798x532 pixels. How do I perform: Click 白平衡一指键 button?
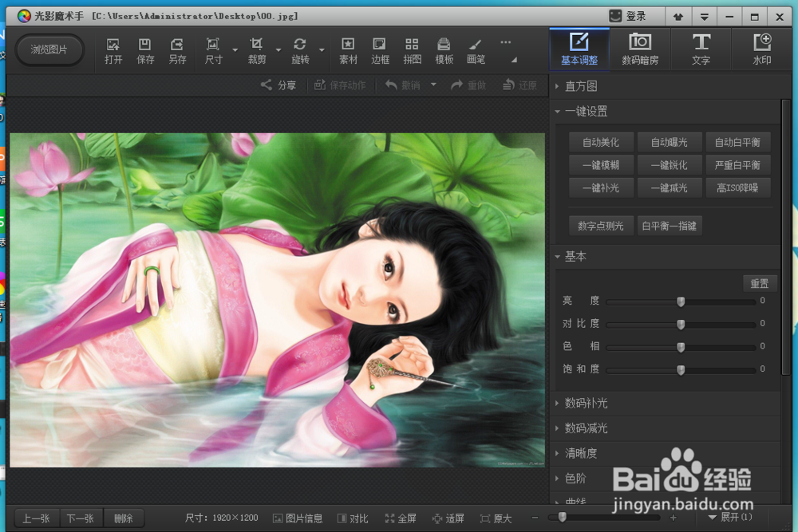point(670,226)
